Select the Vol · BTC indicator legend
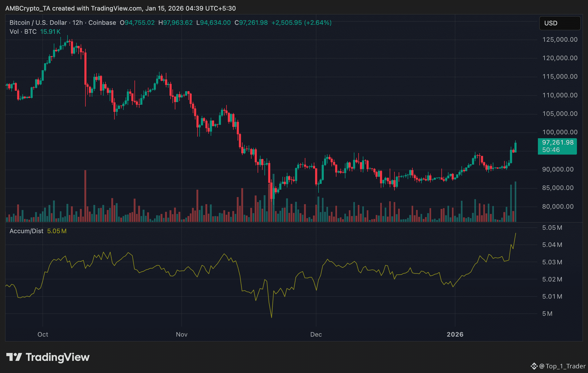588x373 pixels. point(23,32)
